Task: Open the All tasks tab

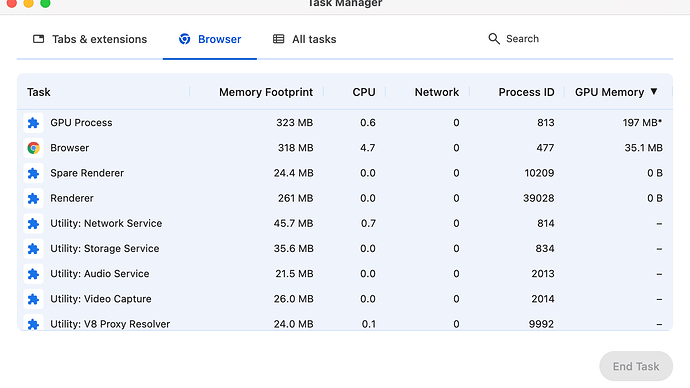Action: click(x=304, y=39)
